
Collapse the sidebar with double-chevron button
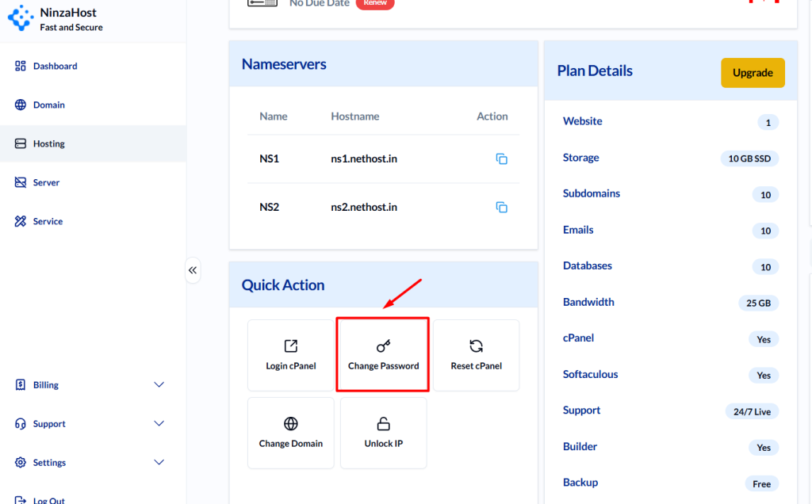point(193,270)
